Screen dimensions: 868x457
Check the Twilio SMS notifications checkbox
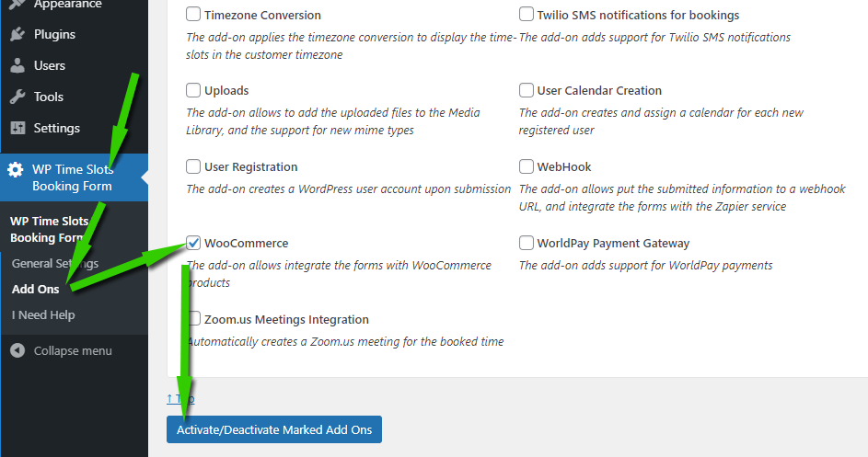click(527, 15)
